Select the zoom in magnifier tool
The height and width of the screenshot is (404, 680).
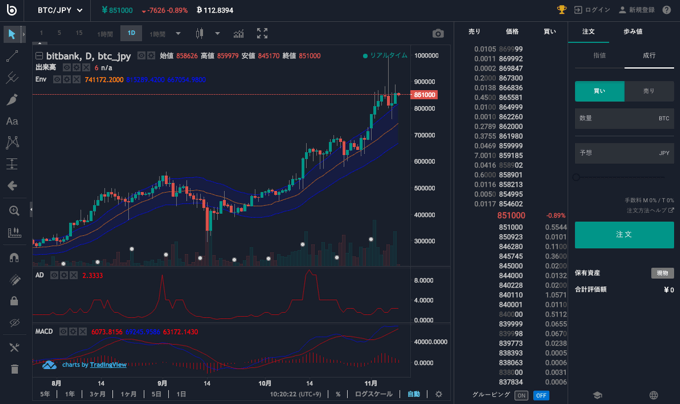13,211
